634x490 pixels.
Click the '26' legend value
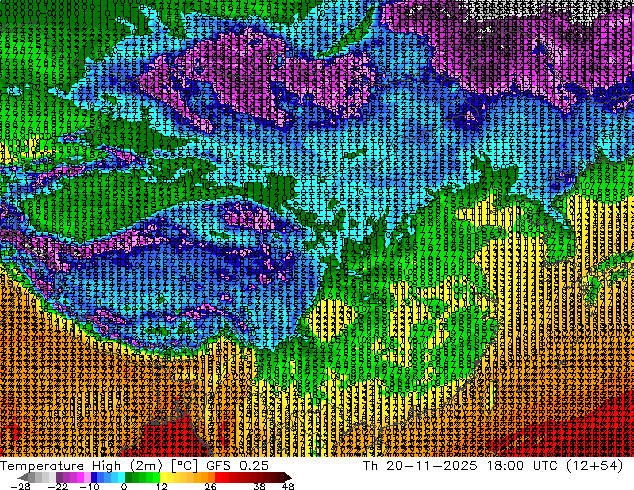click(x=210, y=486)
